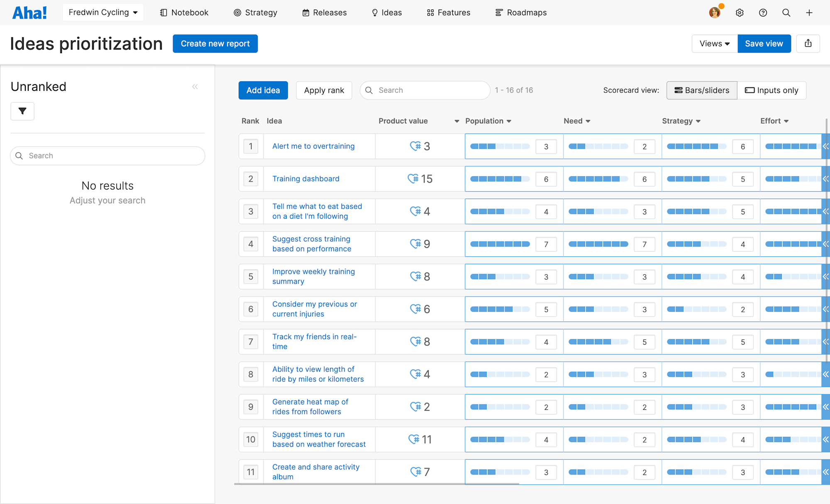Click the share export icon button
The height and width of the screenshot is (504, 830).
coord(808,44)
